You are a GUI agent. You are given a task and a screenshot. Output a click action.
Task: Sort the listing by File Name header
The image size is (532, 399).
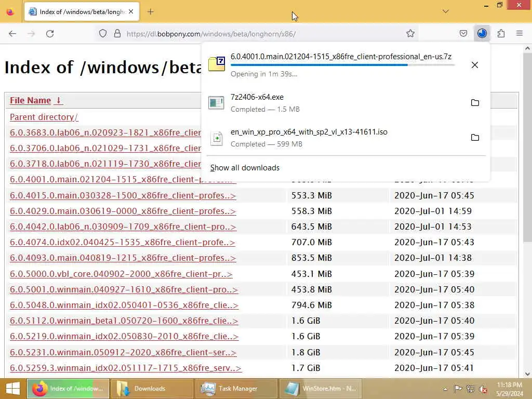(36, 100)
